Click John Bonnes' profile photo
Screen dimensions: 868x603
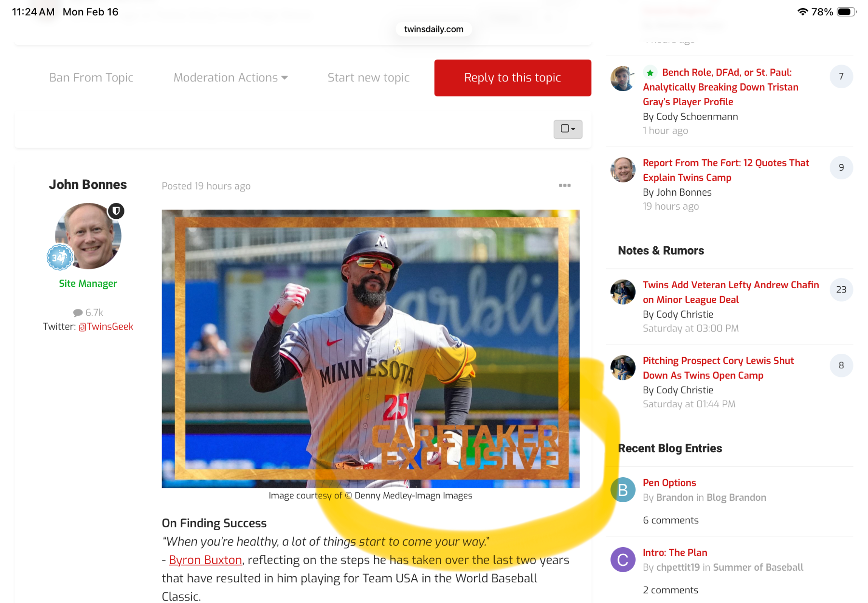[88, 236]
